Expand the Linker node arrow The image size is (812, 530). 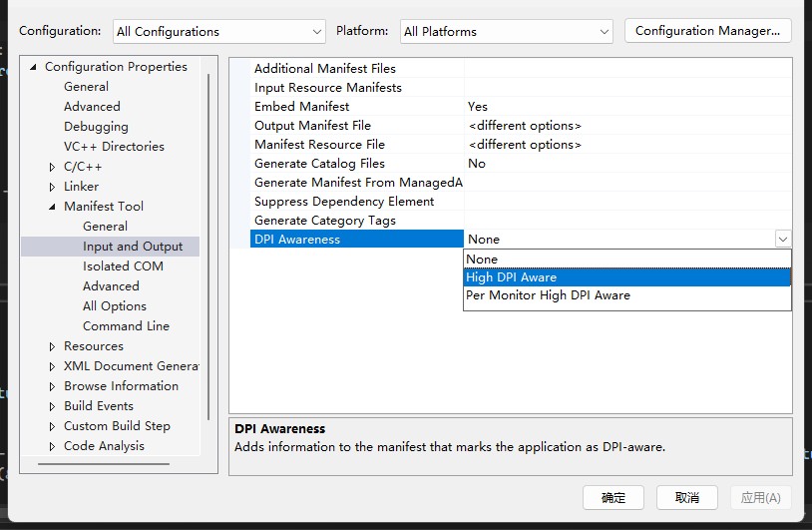53,187
